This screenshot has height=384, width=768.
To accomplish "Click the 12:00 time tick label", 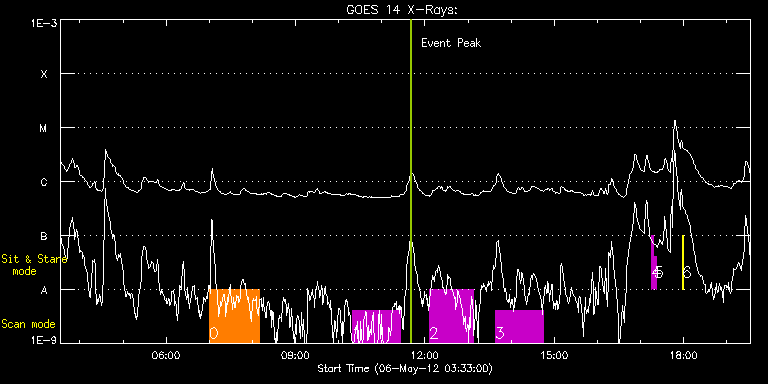I will point(425,355).
